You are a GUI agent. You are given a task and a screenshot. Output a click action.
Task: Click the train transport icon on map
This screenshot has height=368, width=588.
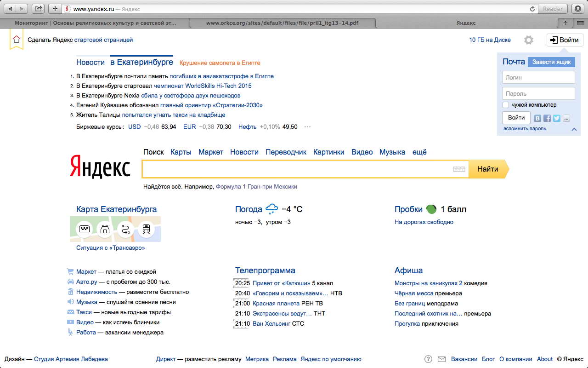click(x=146, y=229)
